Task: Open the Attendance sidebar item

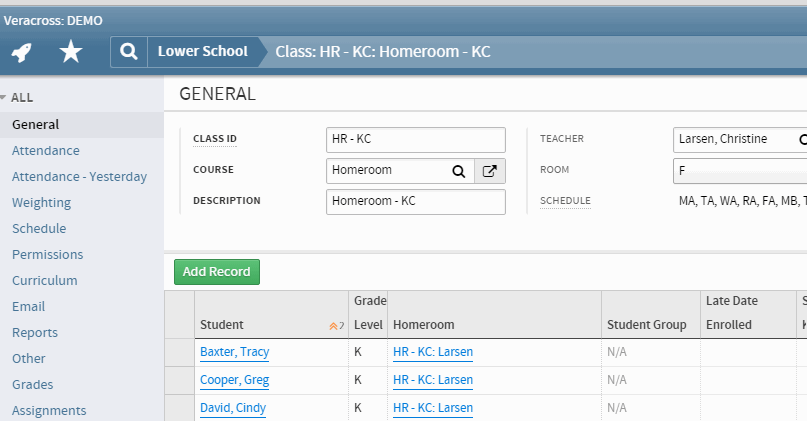Action: (x=46, y=150)
